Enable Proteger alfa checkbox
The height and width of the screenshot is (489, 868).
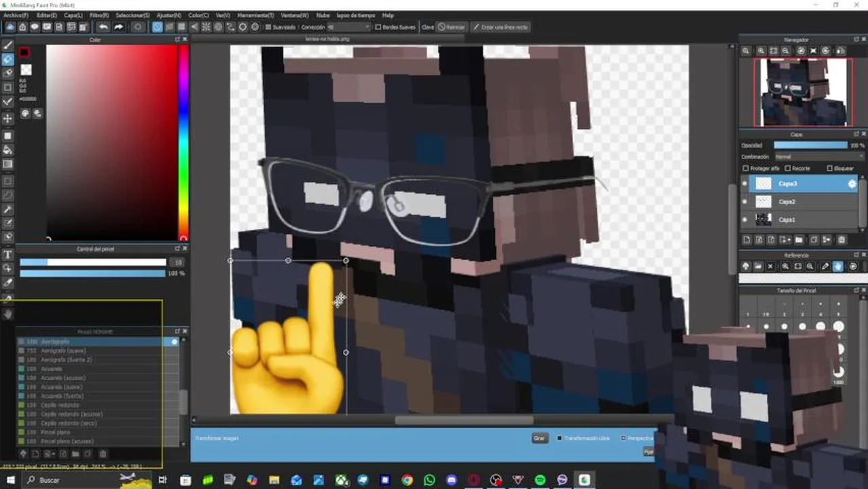(x=746, y=168)
